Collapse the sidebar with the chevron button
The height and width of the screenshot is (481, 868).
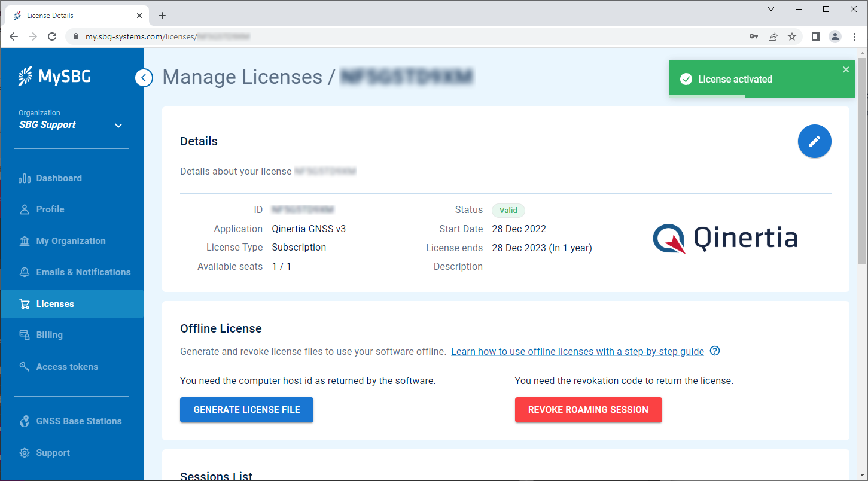pyautogui.click(x=144, y=78)
